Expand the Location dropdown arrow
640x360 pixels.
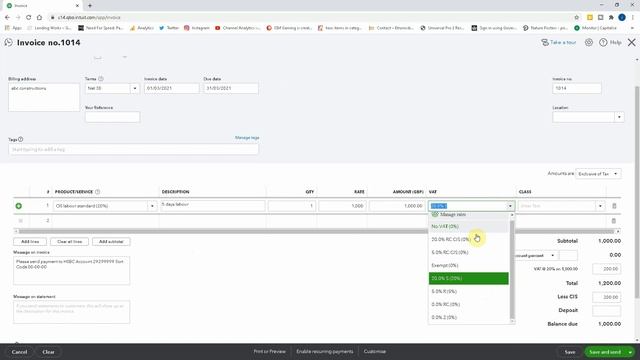(619, 117)
